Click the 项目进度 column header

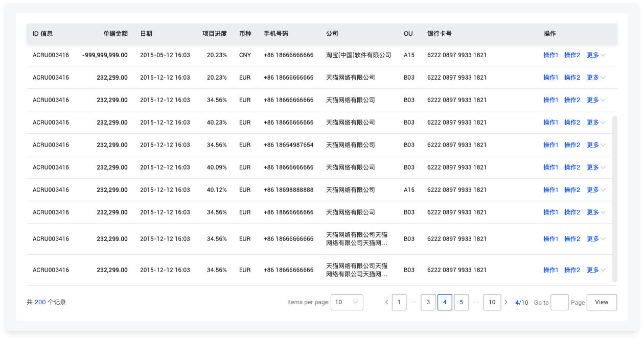click(215, 34)
